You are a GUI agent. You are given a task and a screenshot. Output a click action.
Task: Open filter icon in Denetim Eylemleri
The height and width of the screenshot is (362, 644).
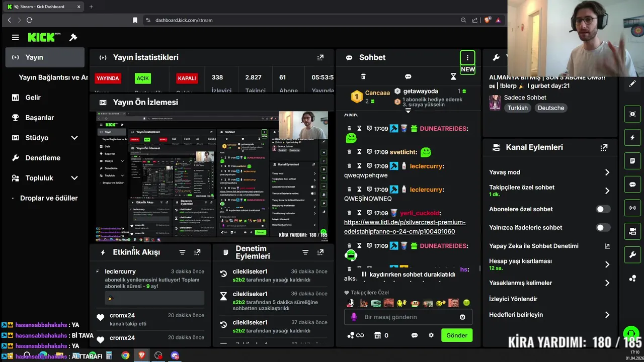click(305, 252)
